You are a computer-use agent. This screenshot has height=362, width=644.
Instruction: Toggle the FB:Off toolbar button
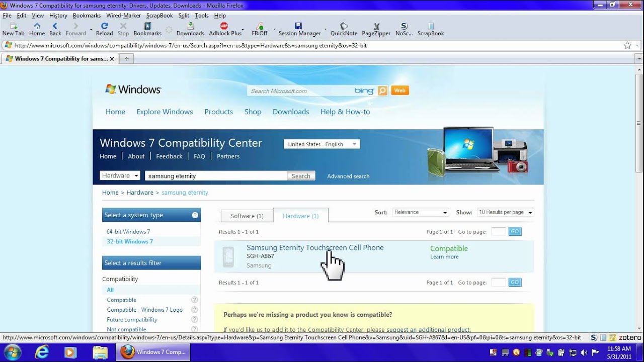tap(260, 29)
